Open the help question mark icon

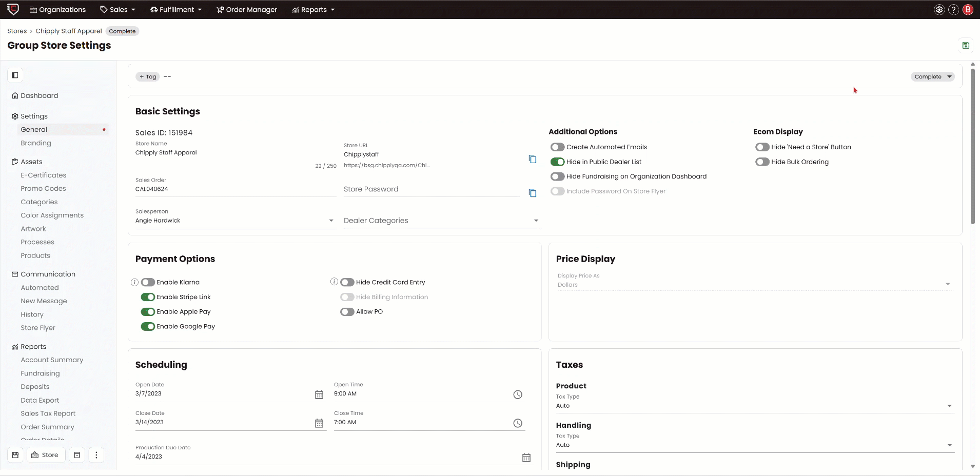[x=953, y=9]
